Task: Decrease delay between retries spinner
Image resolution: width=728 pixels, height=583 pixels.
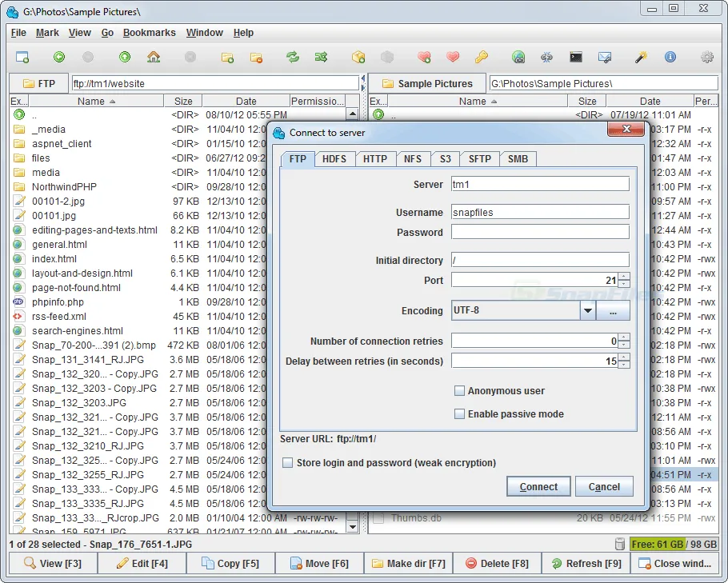Action: pos(625,365)
